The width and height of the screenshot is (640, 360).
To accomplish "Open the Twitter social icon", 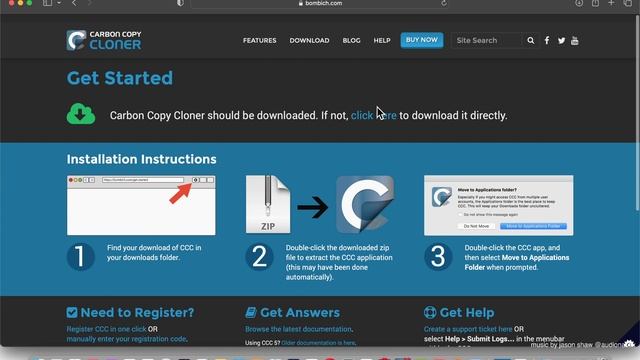I will click(x=562, y=40).
